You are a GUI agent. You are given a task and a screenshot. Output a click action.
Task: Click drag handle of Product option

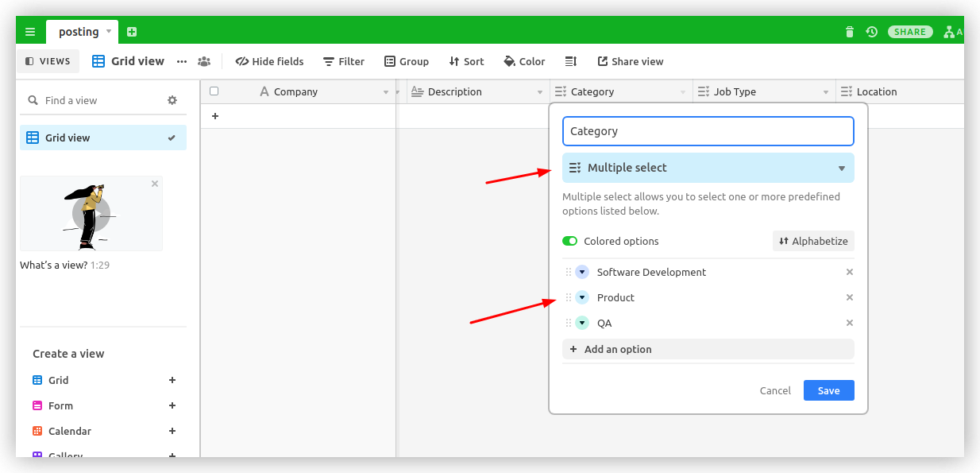tap(569, 297)
